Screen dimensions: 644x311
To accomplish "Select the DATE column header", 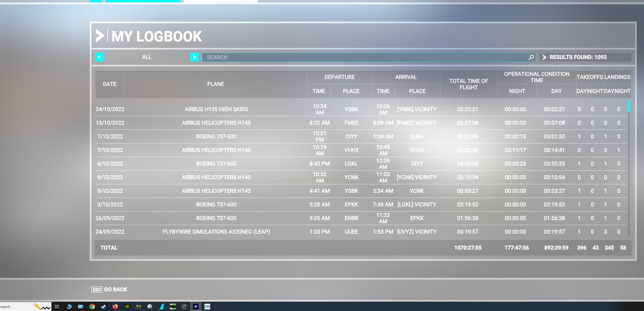I will [x=109, y=84].
